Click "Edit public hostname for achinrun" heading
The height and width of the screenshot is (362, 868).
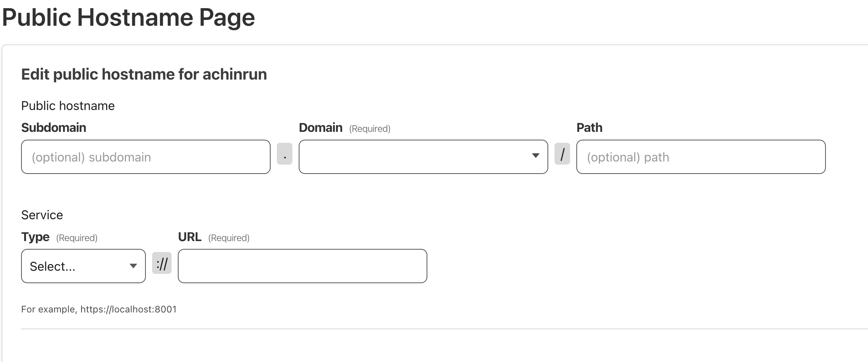point(144,74)
